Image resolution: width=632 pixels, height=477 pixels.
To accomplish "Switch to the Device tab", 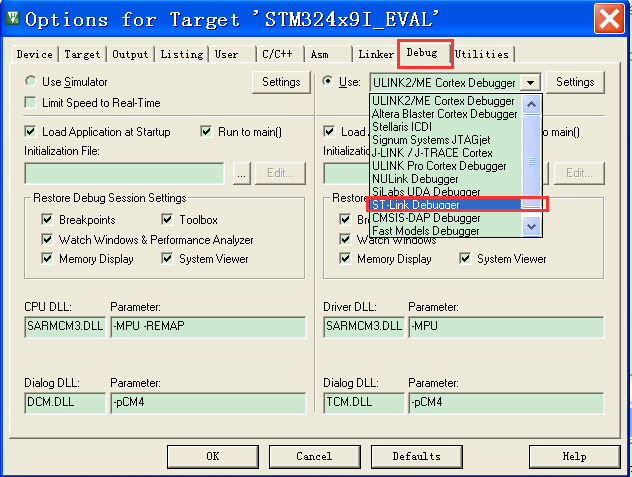I will click(35, 54).
